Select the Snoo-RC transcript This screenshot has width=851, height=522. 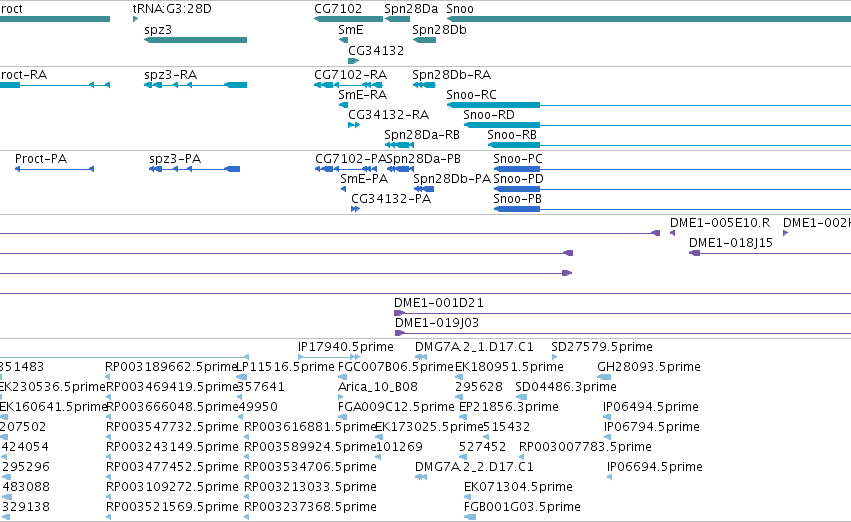click(x=649, y=105)
